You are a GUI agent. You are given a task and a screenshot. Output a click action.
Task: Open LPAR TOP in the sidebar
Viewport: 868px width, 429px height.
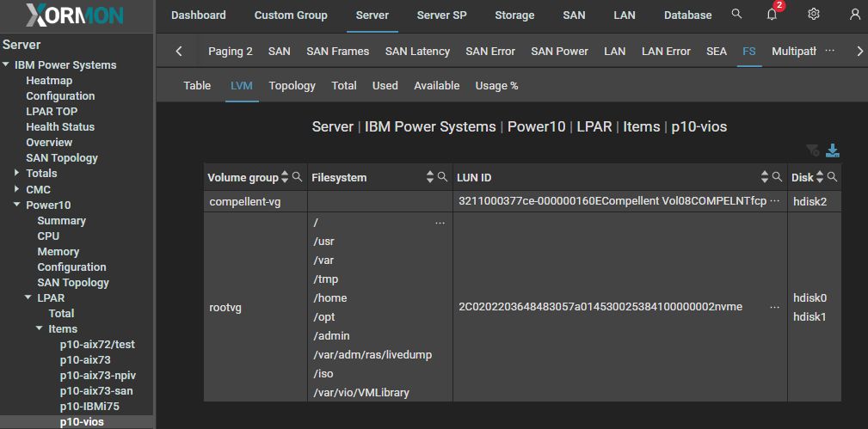coord(52,111)
